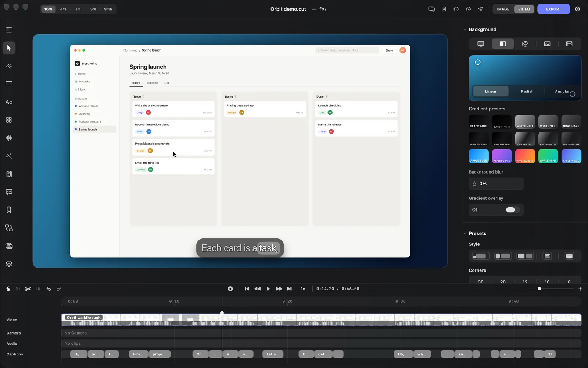Open the 1x playback speed dropdown

click(303, 289)
